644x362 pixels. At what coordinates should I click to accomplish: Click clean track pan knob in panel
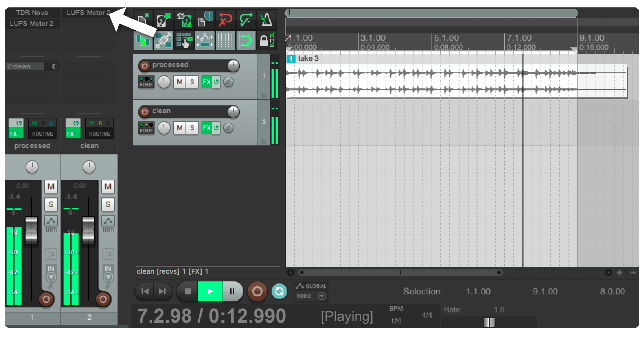point(164,128)
